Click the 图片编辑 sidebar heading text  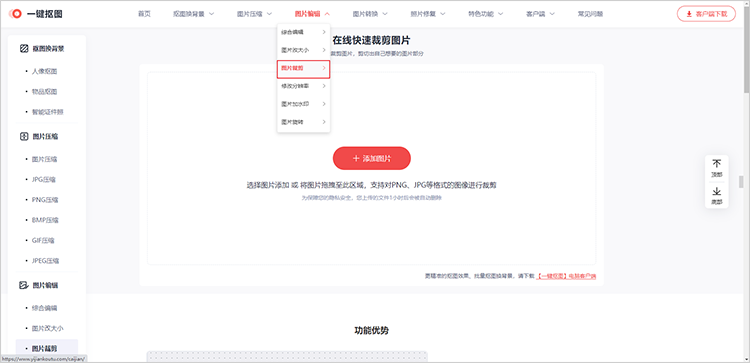click(45, 285)
